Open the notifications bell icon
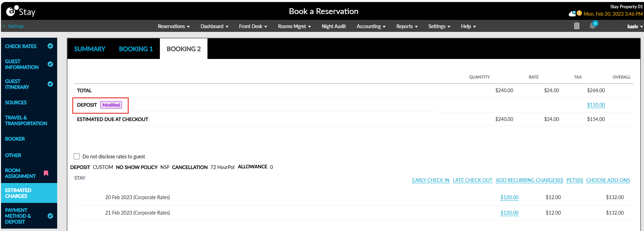 pos(593,26)
